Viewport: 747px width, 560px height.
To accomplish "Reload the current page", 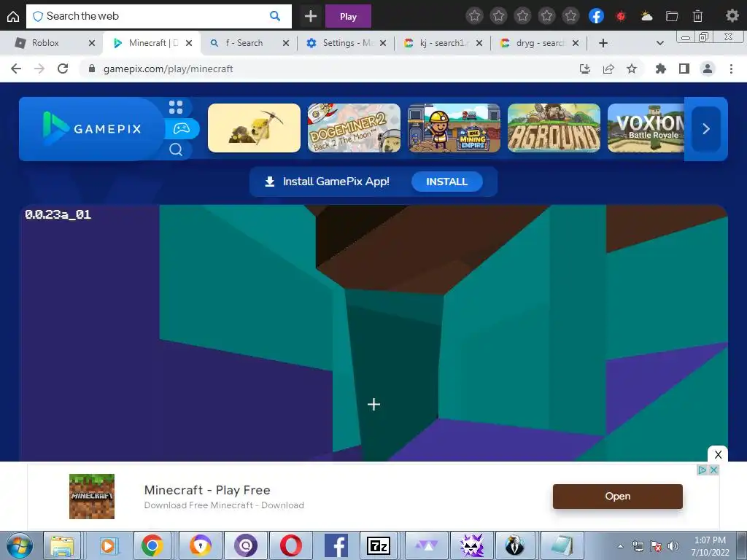I will (x=63, y=69).
